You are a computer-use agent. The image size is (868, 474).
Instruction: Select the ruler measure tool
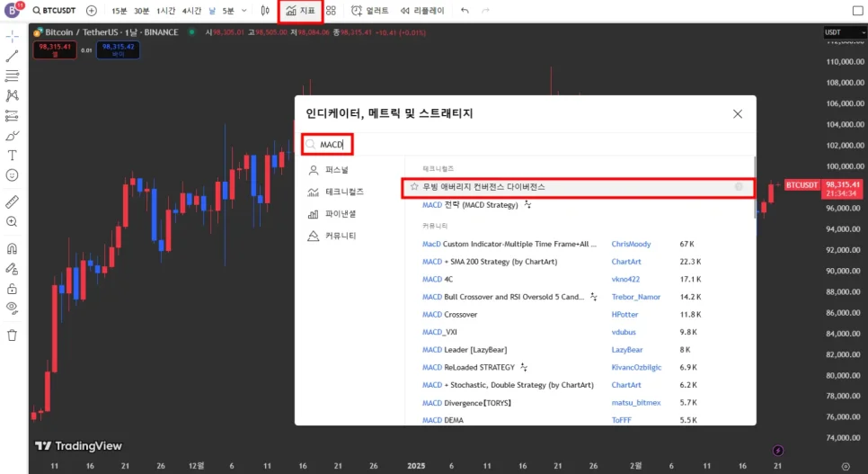pyautogui.click(x=13, y=201)
